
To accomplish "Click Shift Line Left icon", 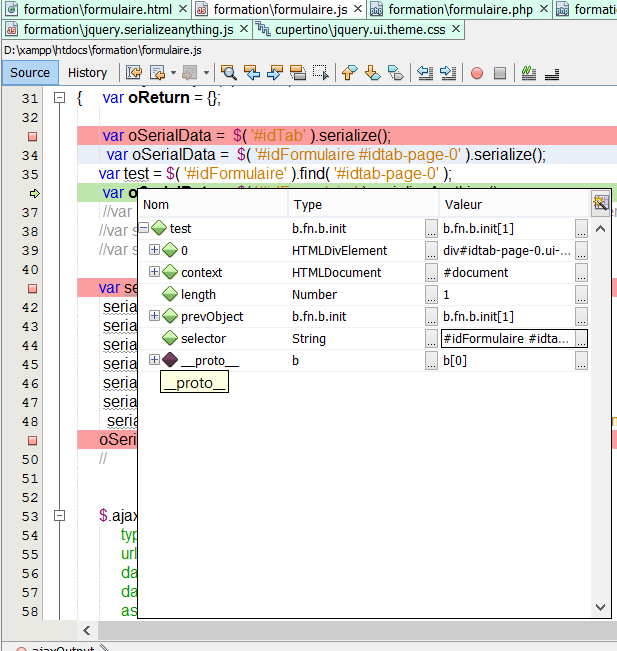I will pos(425,73).
